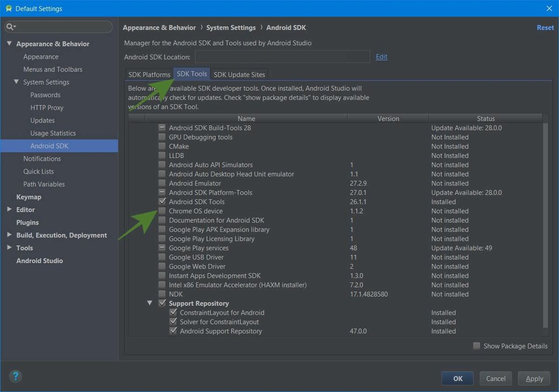Toggle Google Play services checkbox
The image size is (559, 392).
click(x=162, y=248)
